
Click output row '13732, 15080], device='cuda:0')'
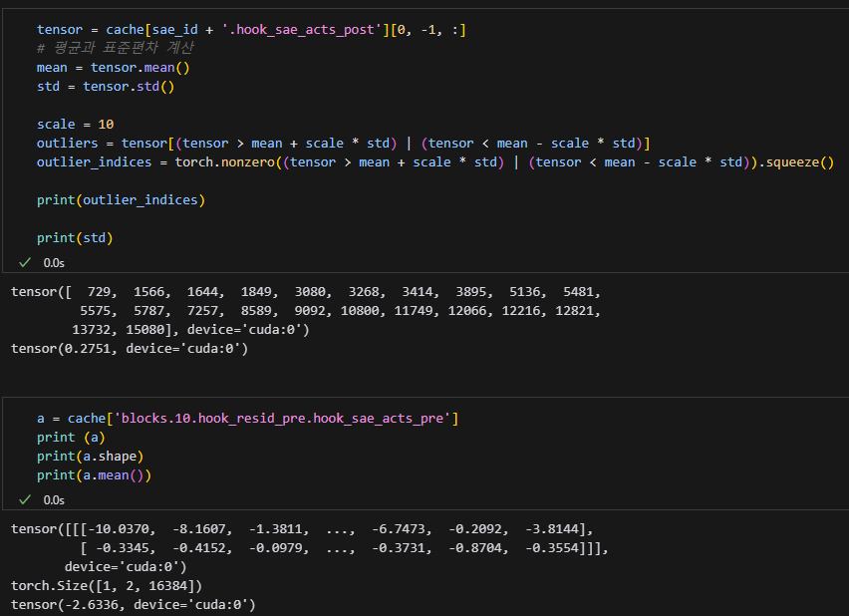190,330
